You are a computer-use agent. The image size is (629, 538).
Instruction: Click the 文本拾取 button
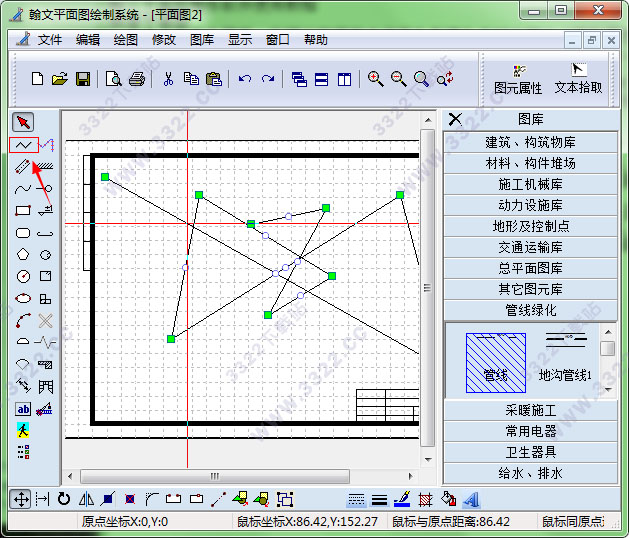click(x=578, y=80)
